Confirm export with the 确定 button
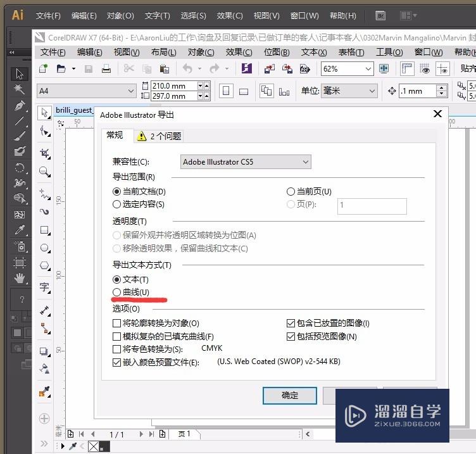Viewport: 476px width, 454px height. (290, 395)
